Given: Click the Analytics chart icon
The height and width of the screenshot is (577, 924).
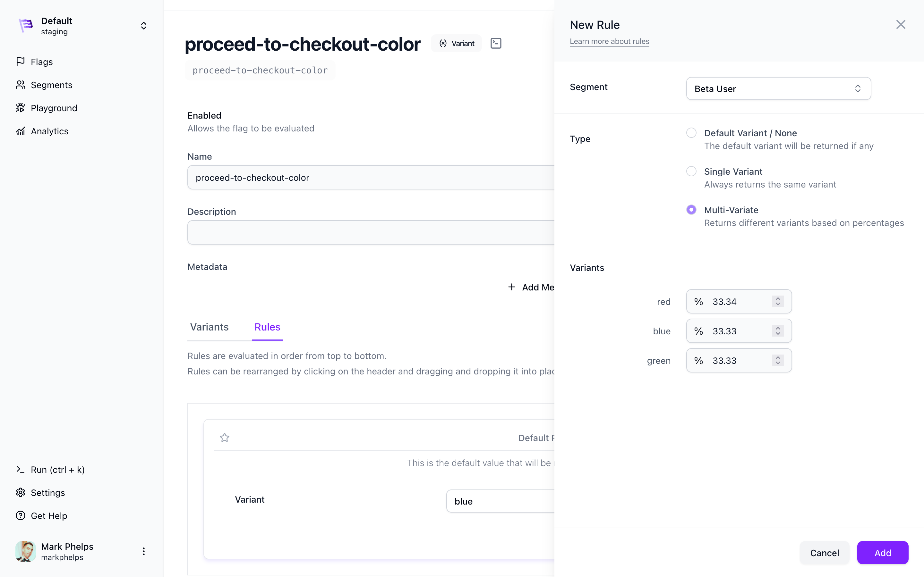Looking at the screenshot, I should pos(20,131).
